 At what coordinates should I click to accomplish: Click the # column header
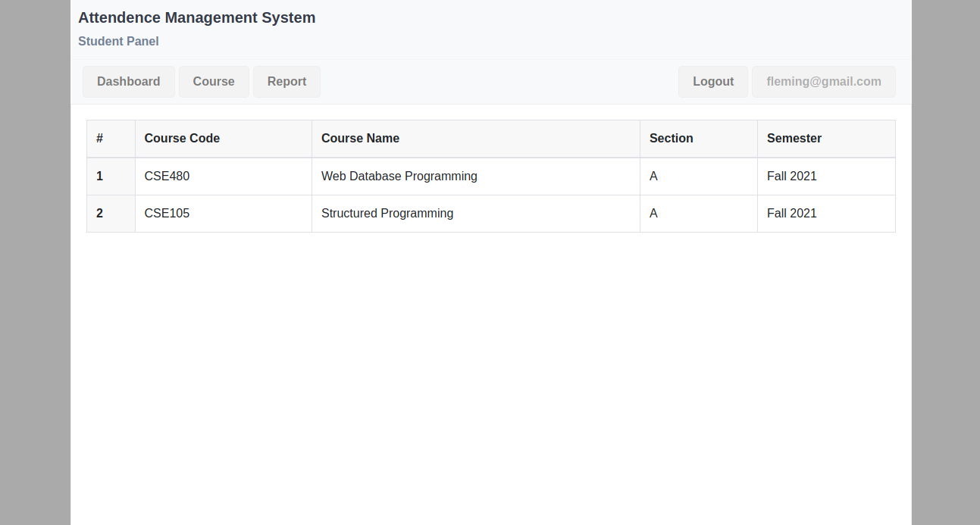coord(99,139)
